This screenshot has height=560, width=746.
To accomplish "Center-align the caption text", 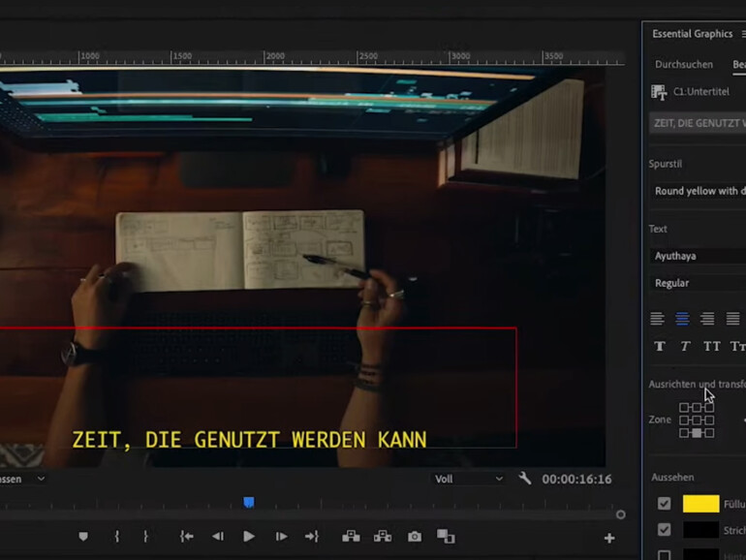I will pos(682,319).
